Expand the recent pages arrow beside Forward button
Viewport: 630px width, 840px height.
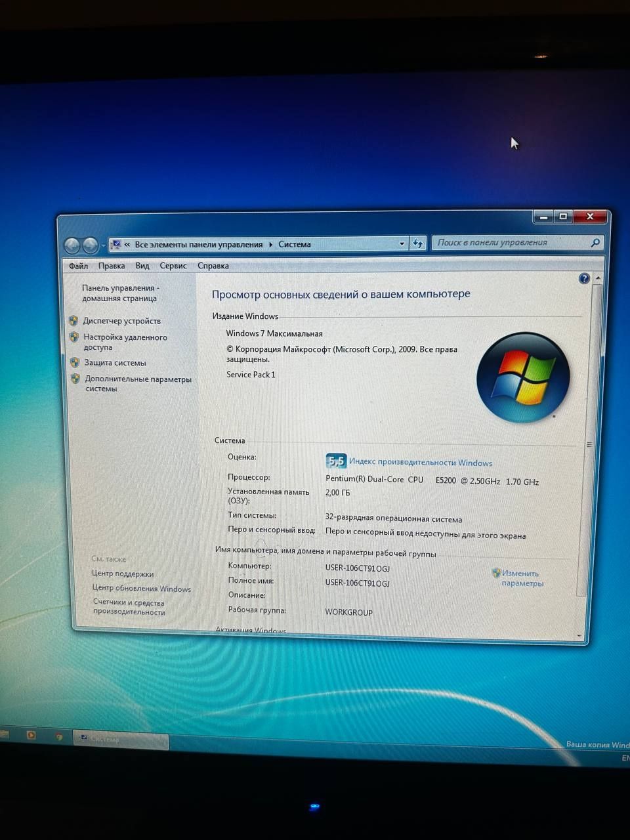(104, 247)
